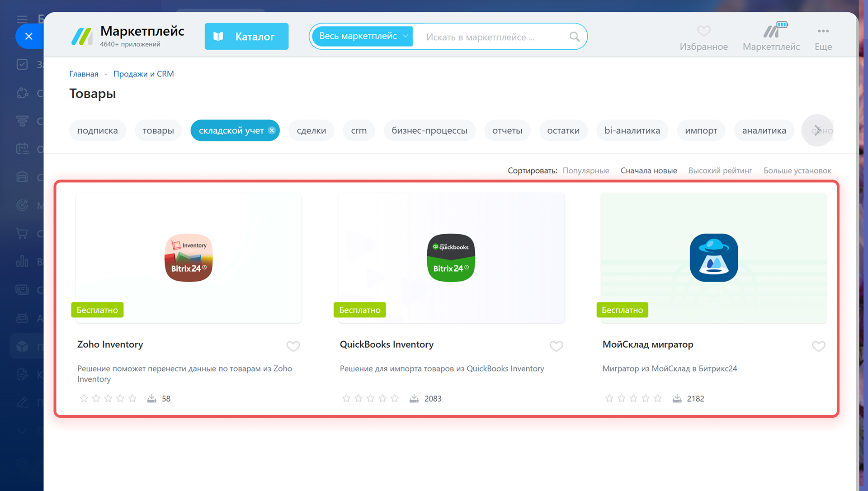Sort by Больше установок

point(797,170)
